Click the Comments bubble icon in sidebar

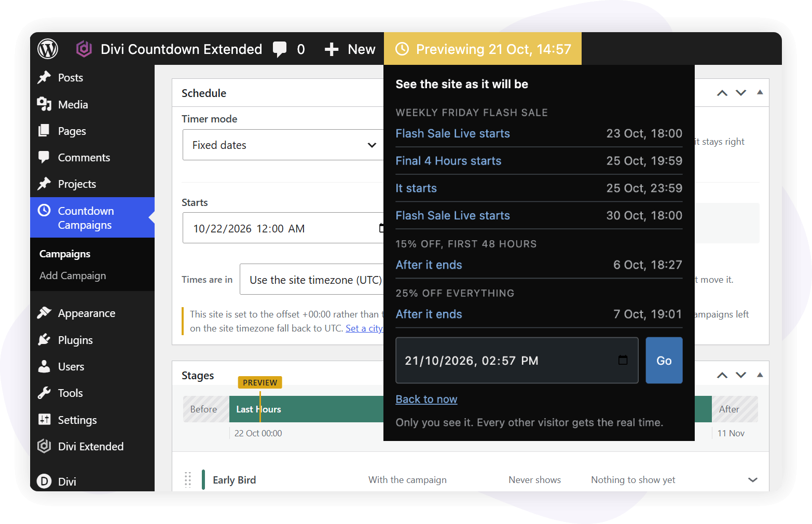(x=44, y=157)
